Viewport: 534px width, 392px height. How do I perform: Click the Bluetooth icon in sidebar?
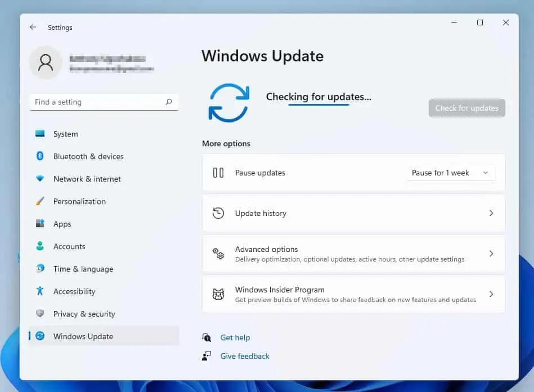(40, 156)
